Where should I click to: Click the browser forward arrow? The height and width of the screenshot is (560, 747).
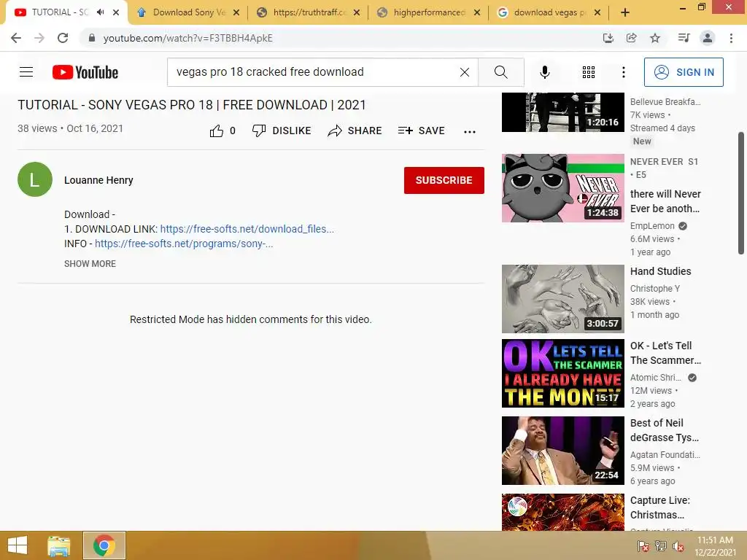(x=39, y=38)
